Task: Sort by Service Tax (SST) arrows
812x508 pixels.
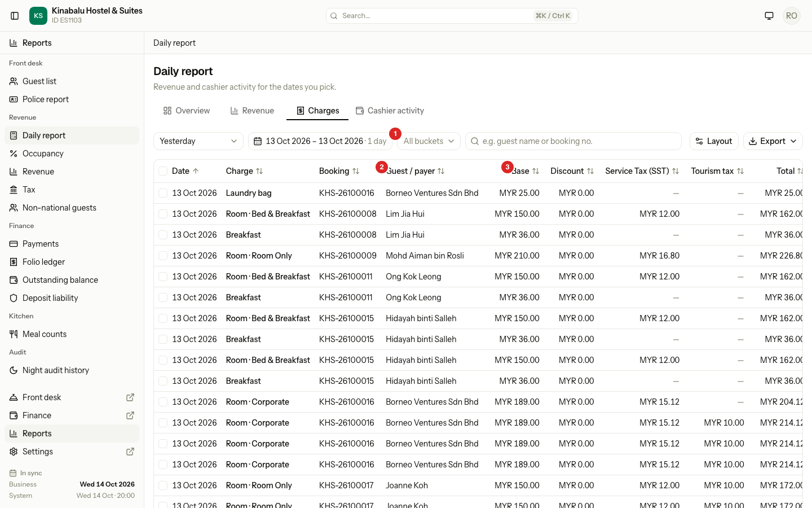Action: [x=676, y=171]
